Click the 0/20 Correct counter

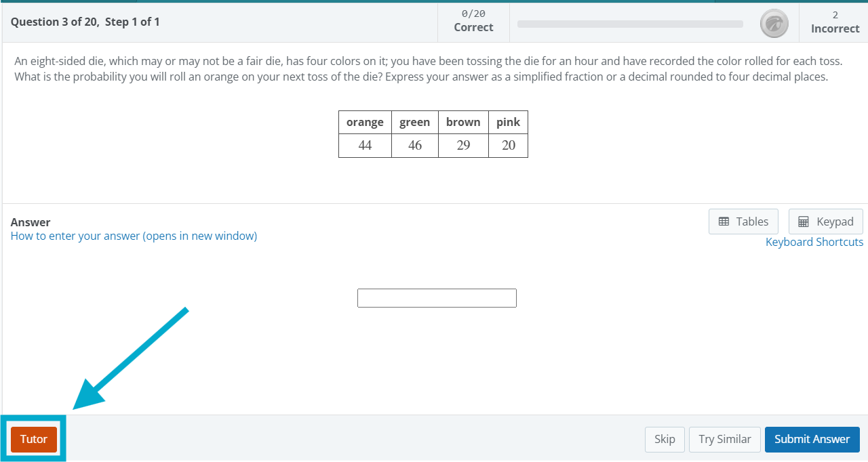tap(473, 21)
